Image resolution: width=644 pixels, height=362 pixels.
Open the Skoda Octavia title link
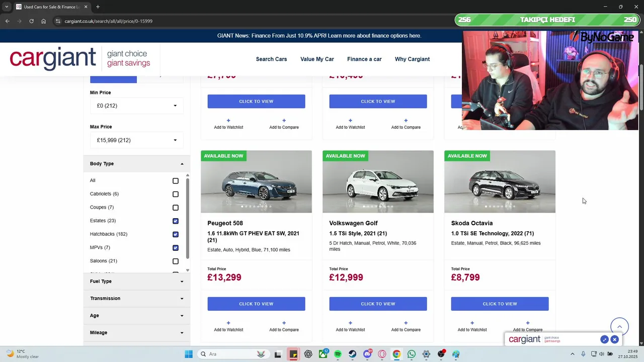click(471, 223)
